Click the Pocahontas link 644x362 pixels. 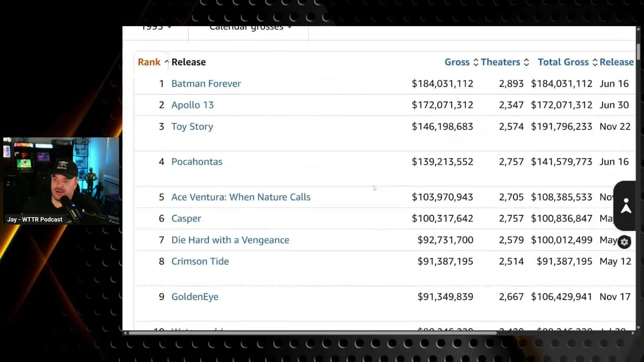197,161
